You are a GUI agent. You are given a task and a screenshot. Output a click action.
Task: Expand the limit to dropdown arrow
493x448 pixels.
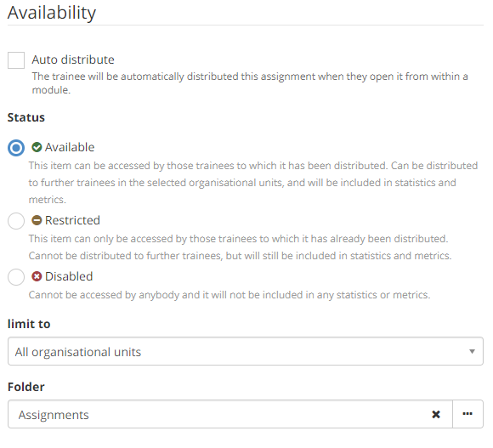tap(472, 351)
